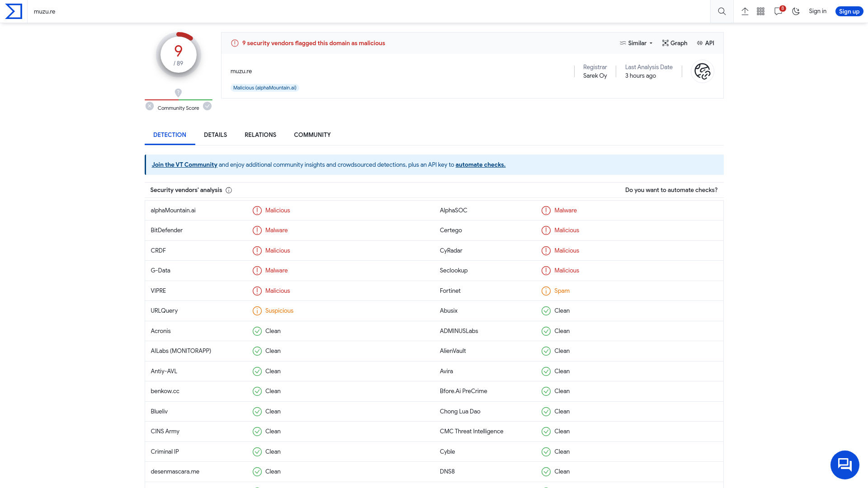Image resolution: width=868 pixels, height=488 pixels.
Task: Toggle dark mode moon icon
Action: [x=796, y=11]
